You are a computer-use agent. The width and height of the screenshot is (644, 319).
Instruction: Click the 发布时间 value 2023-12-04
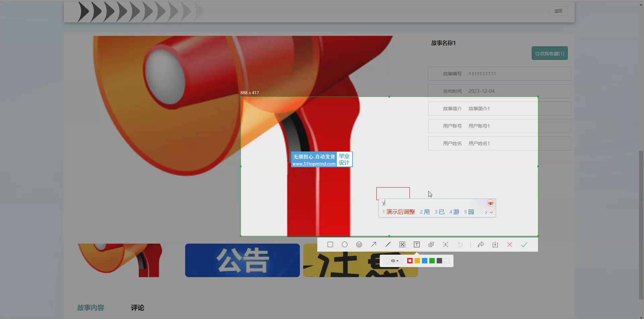point(481,91)
